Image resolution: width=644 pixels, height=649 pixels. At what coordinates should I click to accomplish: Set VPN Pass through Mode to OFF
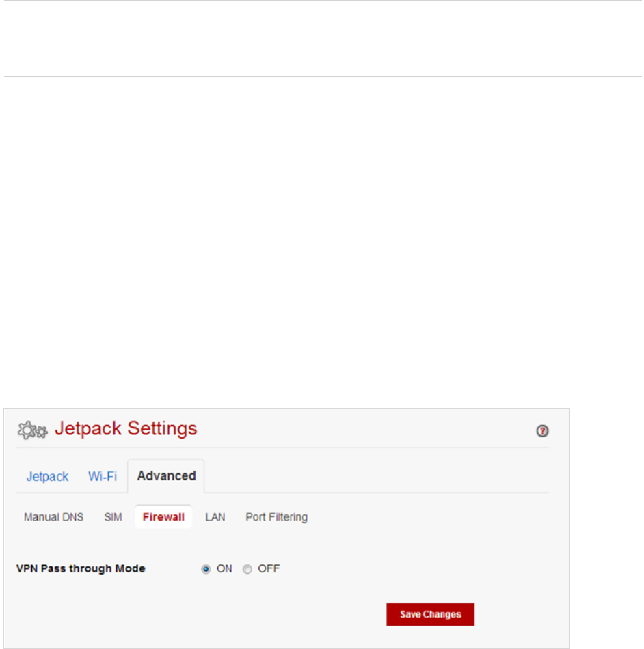coord(247,569)
